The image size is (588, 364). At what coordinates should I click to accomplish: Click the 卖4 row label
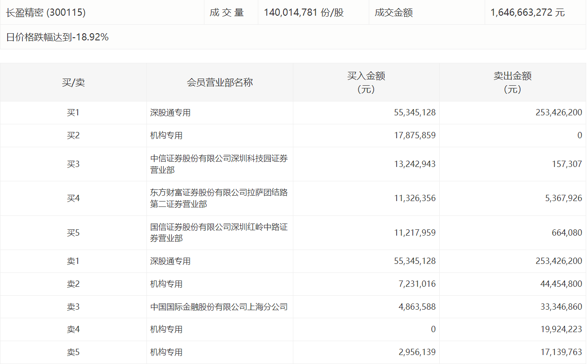[x=73, y=329]
